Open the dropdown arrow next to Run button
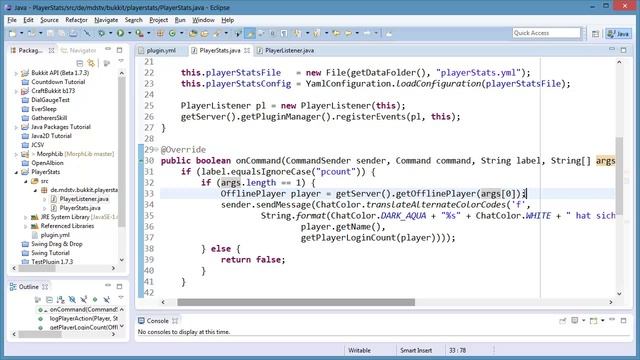This screenshot has width=640, height=360. [129, 33]
